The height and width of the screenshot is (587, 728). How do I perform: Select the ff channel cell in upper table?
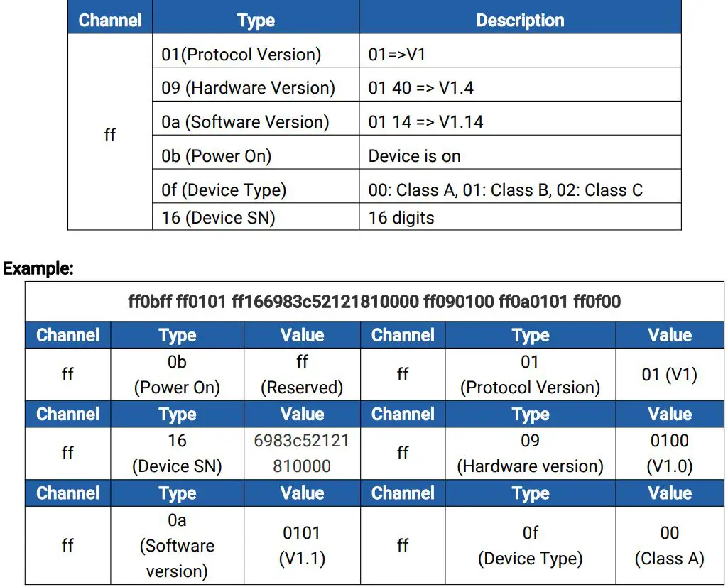click(x=109, y=135)
